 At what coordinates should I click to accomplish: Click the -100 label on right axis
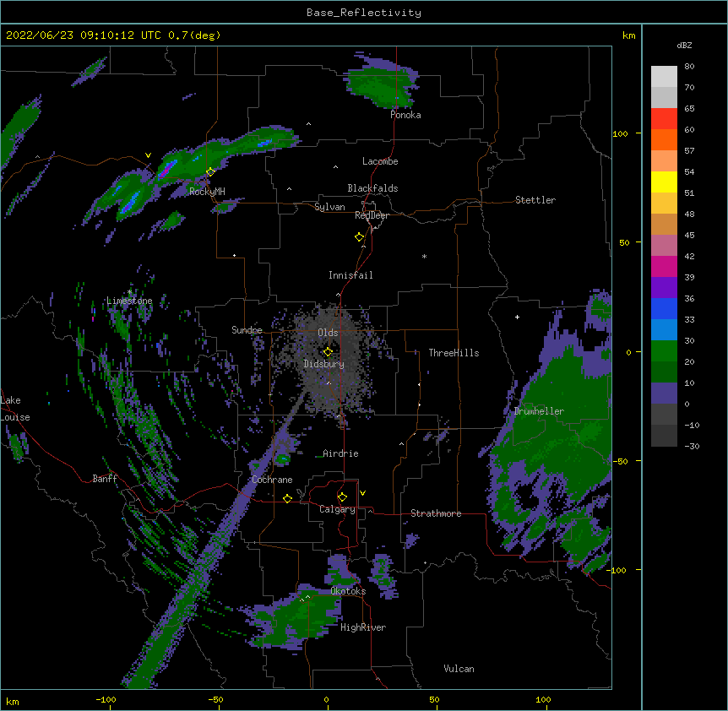point(618,570)
